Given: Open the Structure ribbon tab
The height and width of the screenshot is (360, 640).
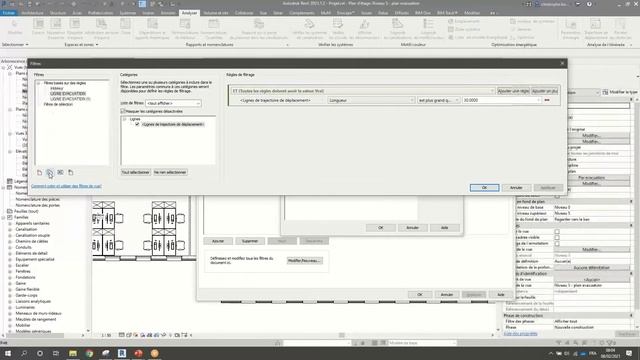Looking at the screenshot, I should (58, 13).
